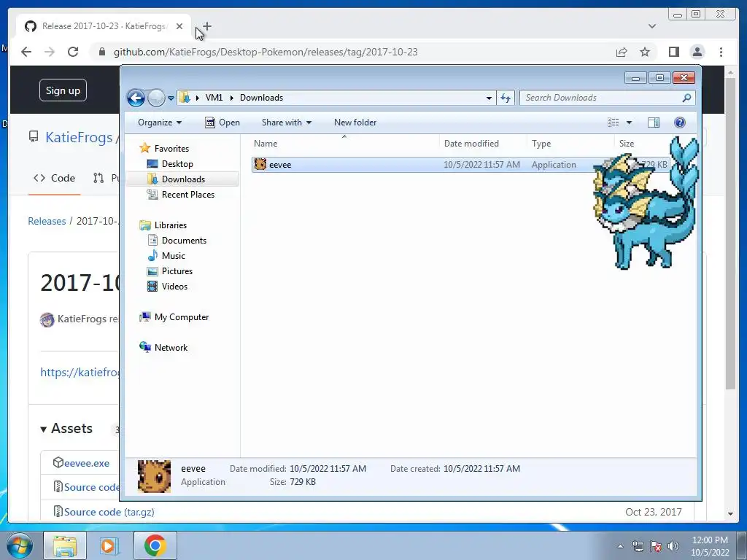Click Open in the Explorer toolbar
This screenshot has width=747, height=560.
(x=222, y=122)
